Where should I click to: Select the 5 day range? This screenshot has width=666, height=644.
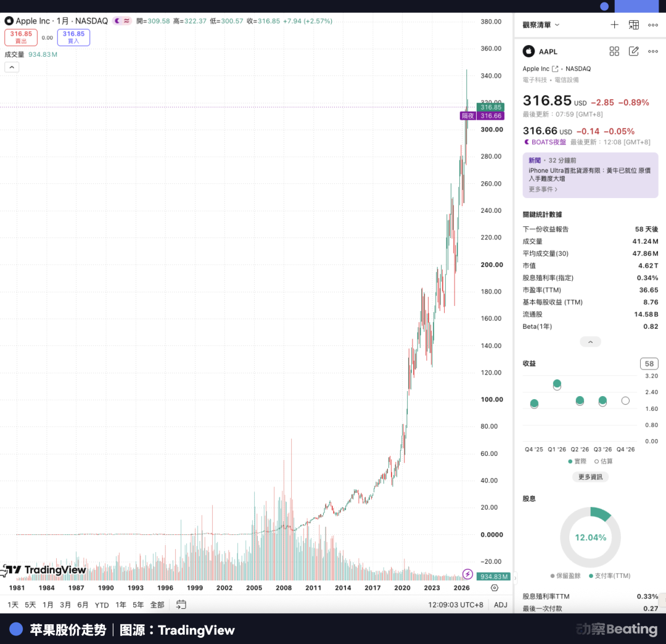point(30,605)
